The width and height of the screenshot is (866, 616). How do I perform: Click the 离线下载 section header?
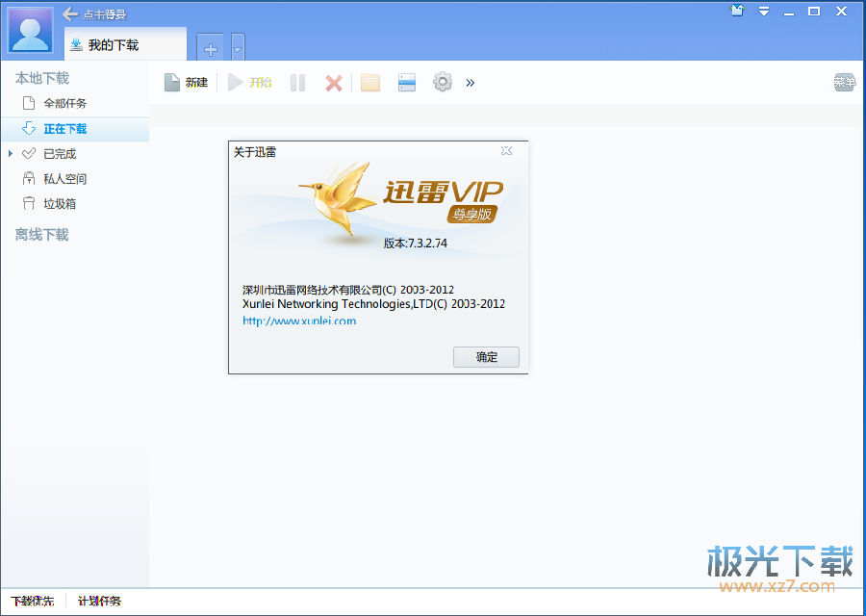(42, 235)
